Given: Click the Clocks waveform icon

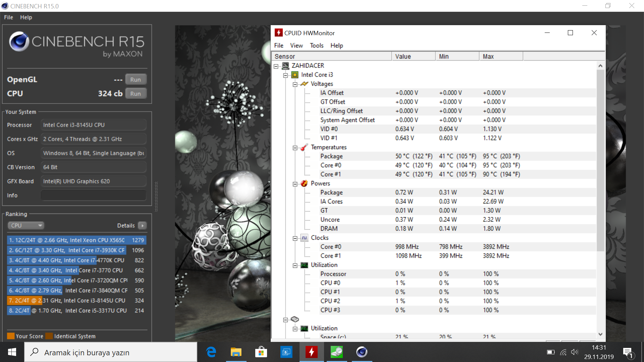Looking at the screenshot, I should point(304,238).
